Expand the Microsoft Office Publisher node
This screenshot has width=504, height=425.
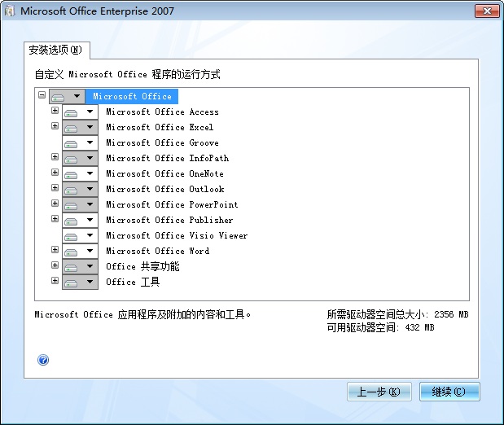(55, 219)
